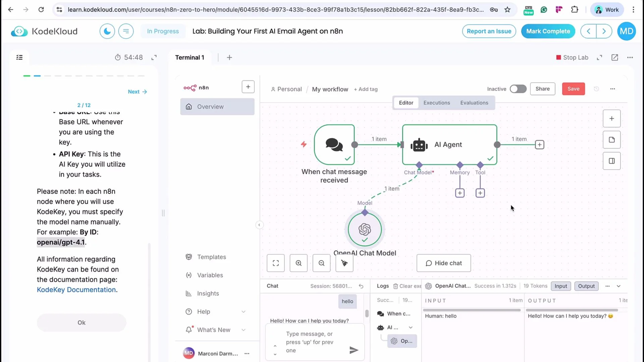The image size is (644, 362).
Task: Add a new terminal tab
Action: (x=229, y=58)
